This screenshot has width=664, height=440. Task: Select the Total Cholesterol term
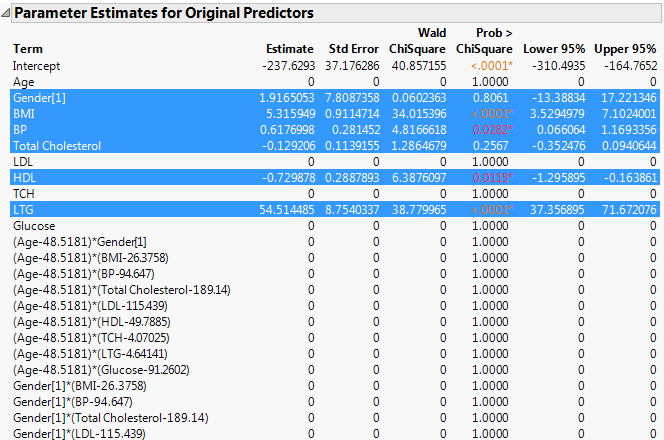tap(56, 146)
